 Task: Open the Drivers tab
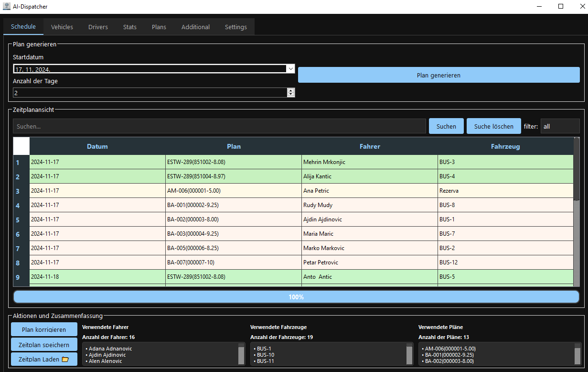[98, 27]
